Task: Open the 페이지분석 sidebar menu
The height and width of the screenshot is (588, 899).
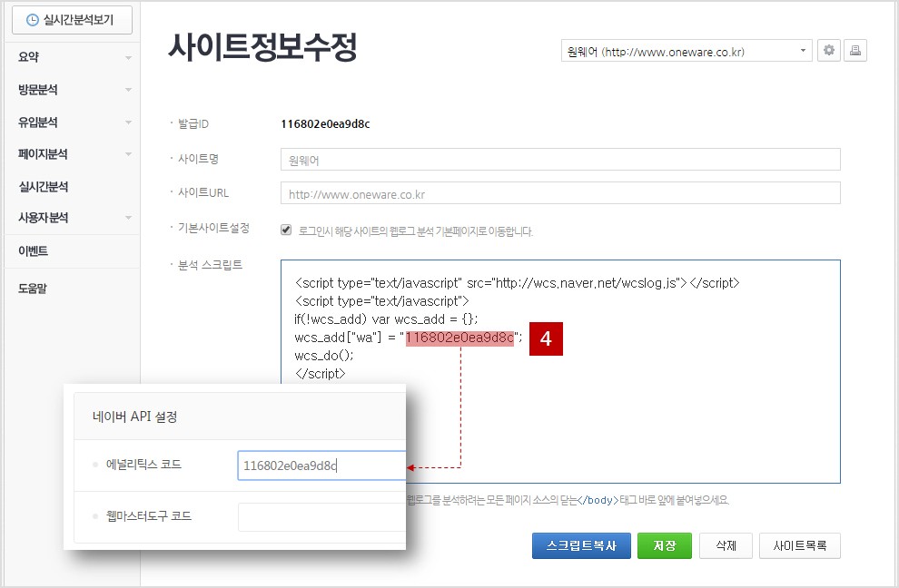Action: pyautogui.click(x=43, y=154)
